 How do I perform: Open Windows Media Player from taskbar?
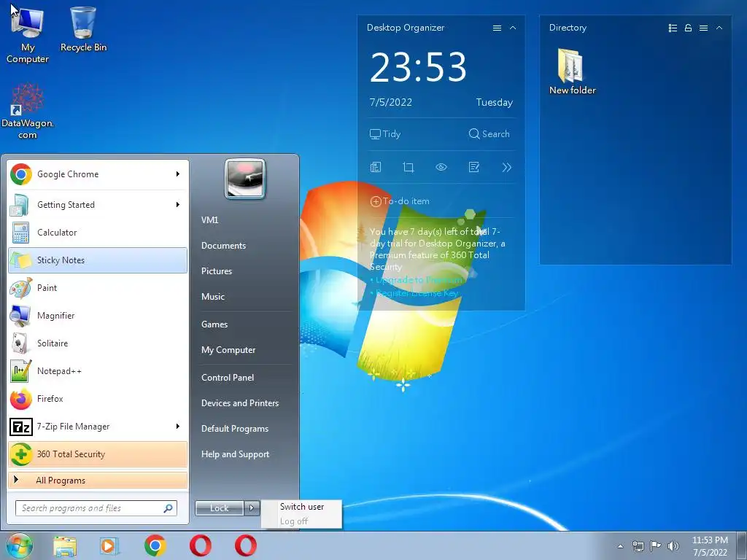coord(109,546)
